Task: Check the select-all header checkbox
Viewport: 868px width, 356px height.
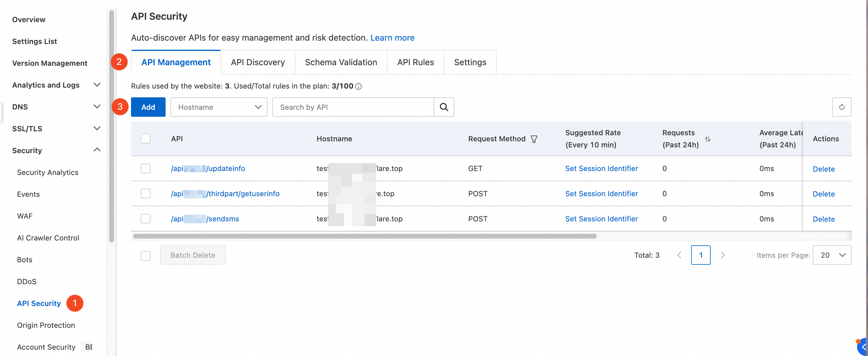Action: coord(146,138)
